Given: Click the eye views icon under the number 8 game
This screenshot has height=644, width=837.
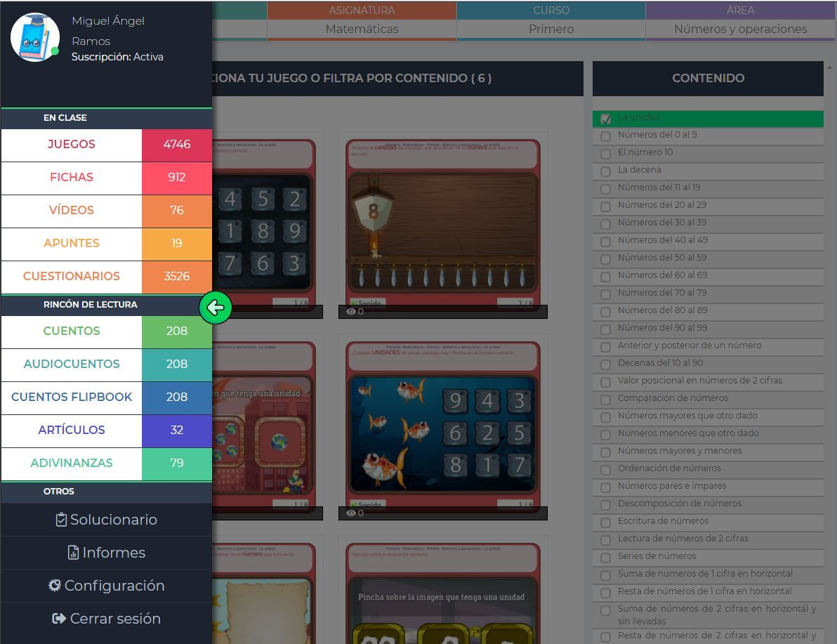Looking at the screenshot, I should (350, 311).
